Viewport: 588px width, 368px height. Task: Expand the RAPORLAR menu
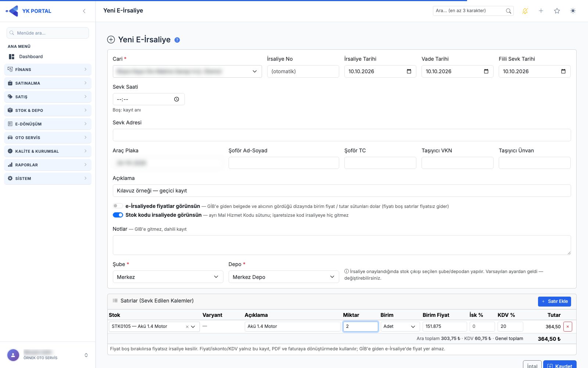tap(48, 165)
